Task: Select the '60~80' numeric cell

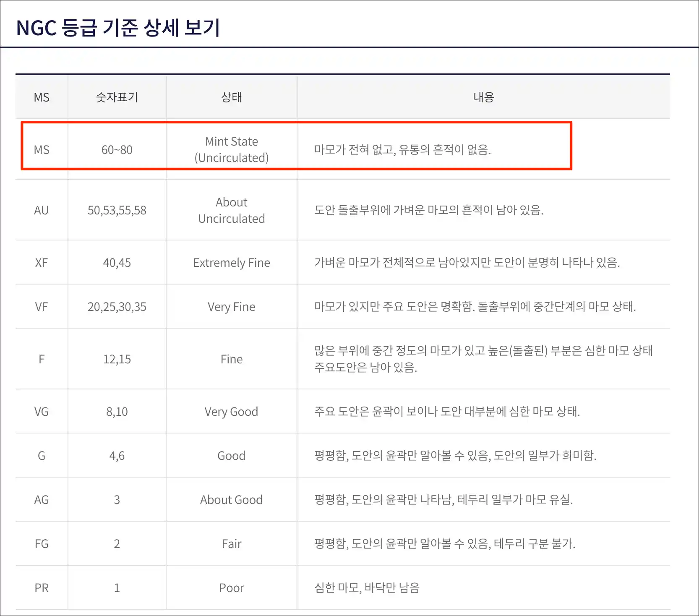Action: click(x=117, y=150)
